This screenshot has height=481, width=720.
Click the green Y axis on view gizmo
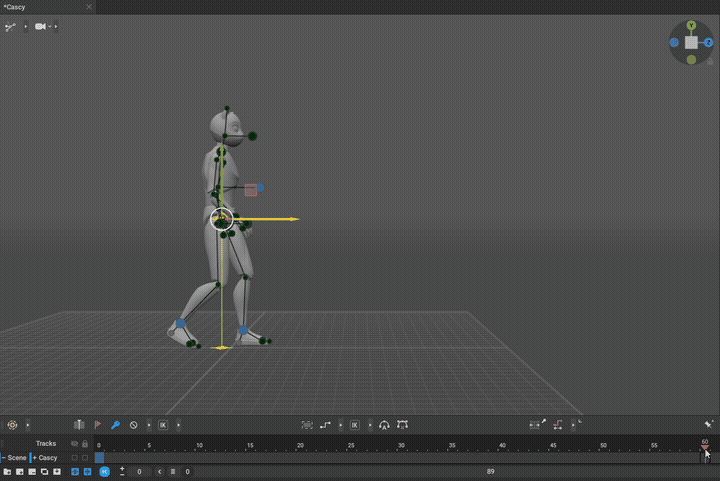click(691, 25)
